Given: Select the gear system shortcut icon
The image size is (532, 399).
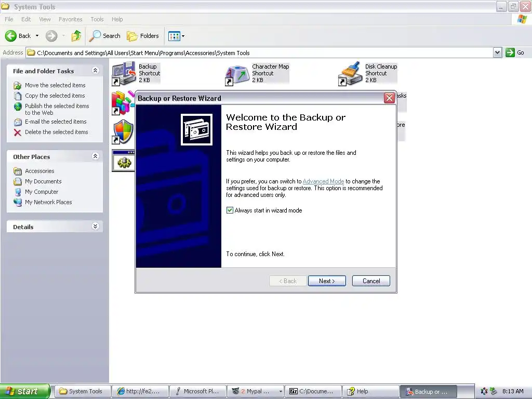Looking at the screenshot, I should (123, 161).
